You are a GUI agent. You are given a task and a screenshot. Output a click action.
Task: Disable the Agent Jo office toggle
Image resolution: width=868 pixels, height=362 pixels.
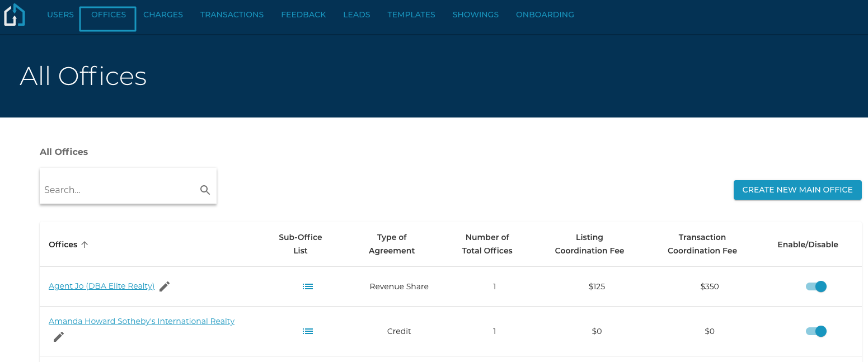point(816,286)
